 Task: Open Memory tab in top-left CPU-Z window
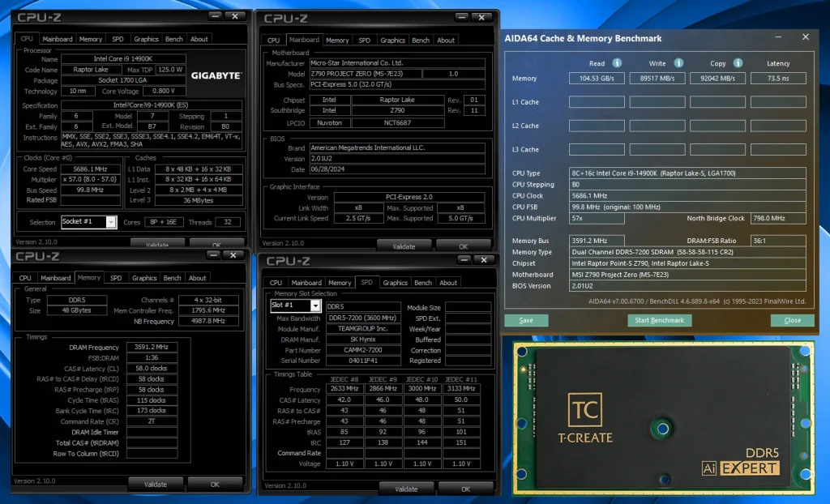(91, 39)
